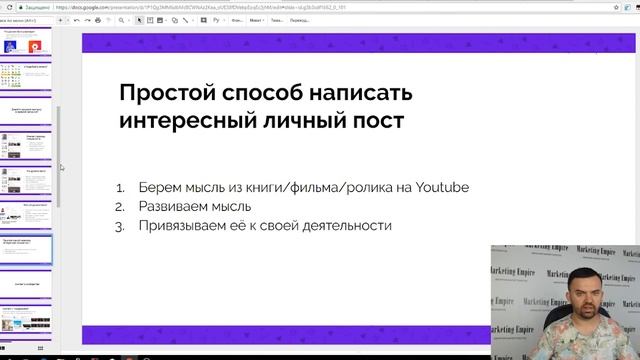Screen dimensions: 640x360
Task: Open the Макет (layout) dropdown
Action: (x=257, y=20)
